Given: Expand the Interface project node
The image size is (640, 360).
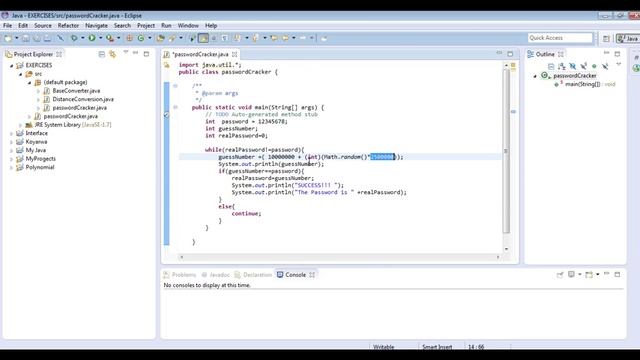Looking at the screenshot, I should (x=12, y=133).
